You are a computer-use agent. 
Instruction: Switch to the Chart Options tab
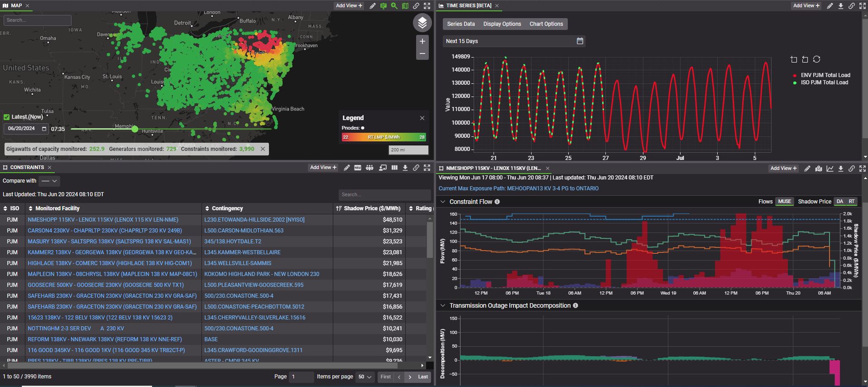tap(546, 24)
